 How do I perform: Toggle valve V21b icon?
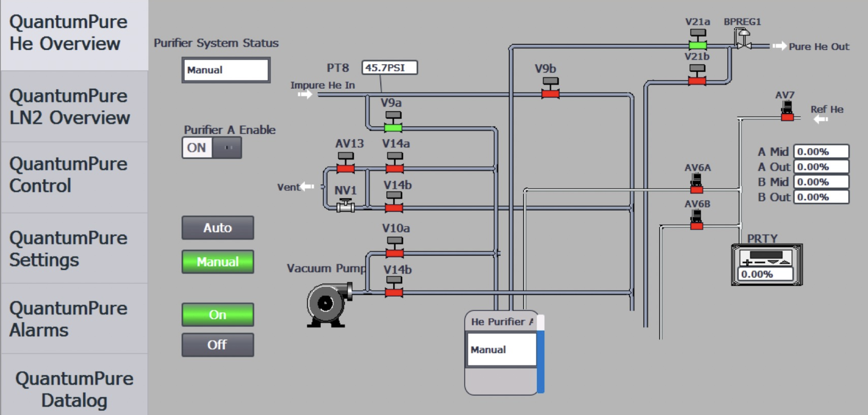tap(697, 75)
